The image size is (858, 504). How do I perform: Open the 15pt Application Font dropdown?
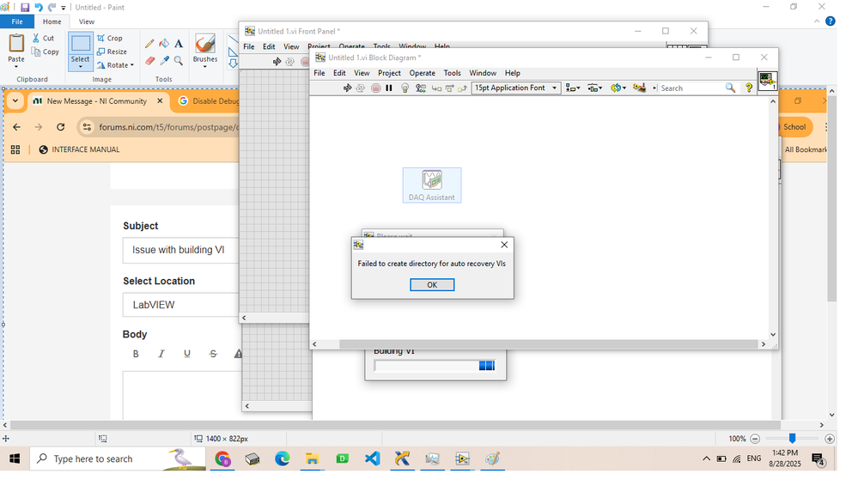tap(516, 88)
